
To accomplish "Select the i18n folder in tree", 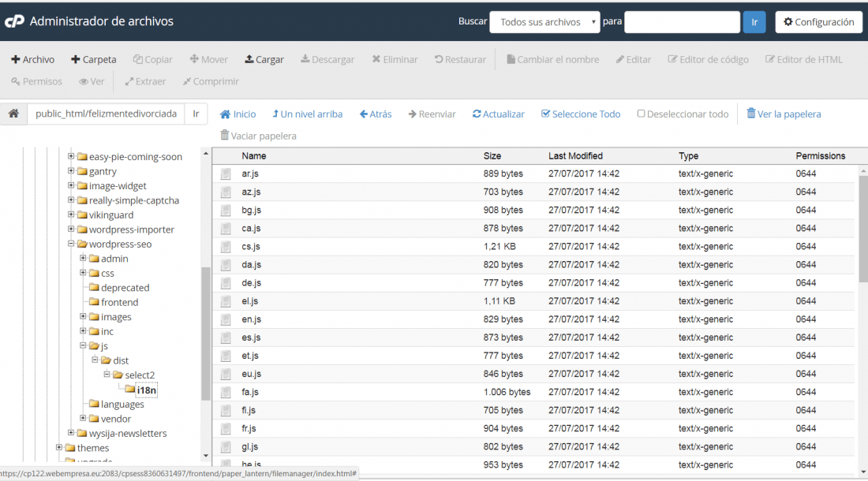I will 146,390.
